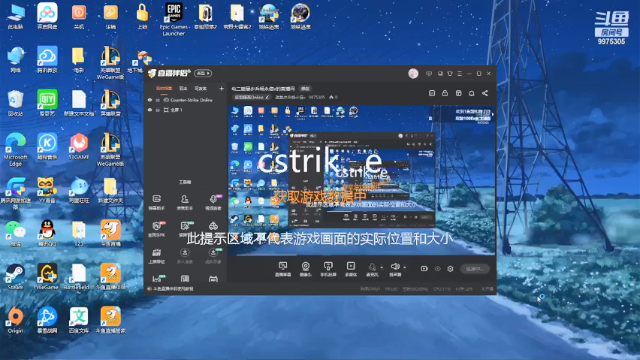Image resolution: width=640 pixels, height=360 pixels.
Task: Expand the microphone options arrow
Action: pyautogui.click(x=382, y=268)
